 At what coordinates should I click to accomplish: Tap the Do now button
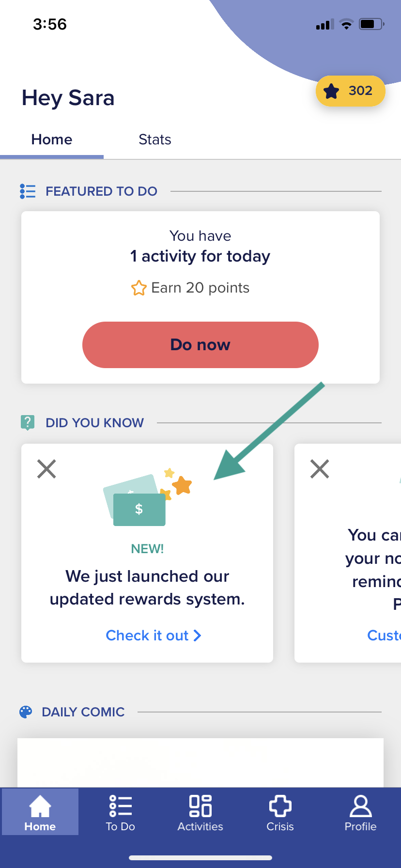[200, 345]
